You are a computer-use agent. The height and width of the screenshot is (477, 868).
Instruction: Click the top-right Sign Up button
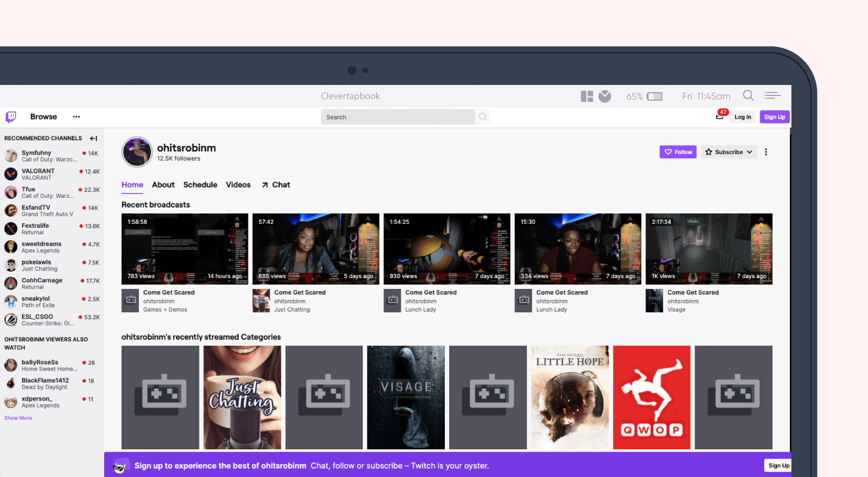tap(775, 117)
